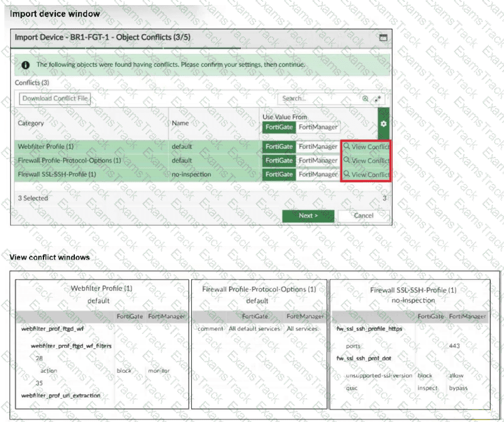Set header Use Value From to FortiManager
Screen dimensions: 504x422
(318, 127)
